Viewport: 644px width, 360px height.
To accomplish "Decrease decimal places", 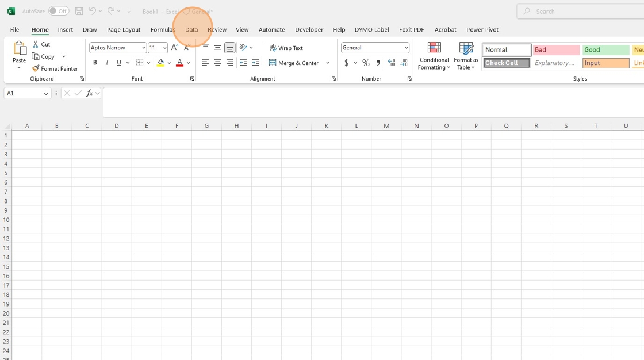I will coord(404,63).
